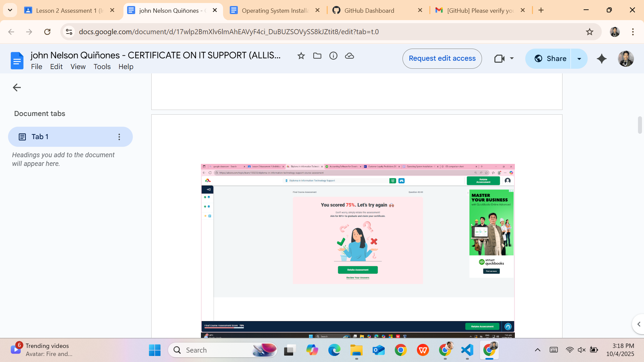
Task: Switch to the GitHub Dashboard tab
Action: [x=369, y=10]
